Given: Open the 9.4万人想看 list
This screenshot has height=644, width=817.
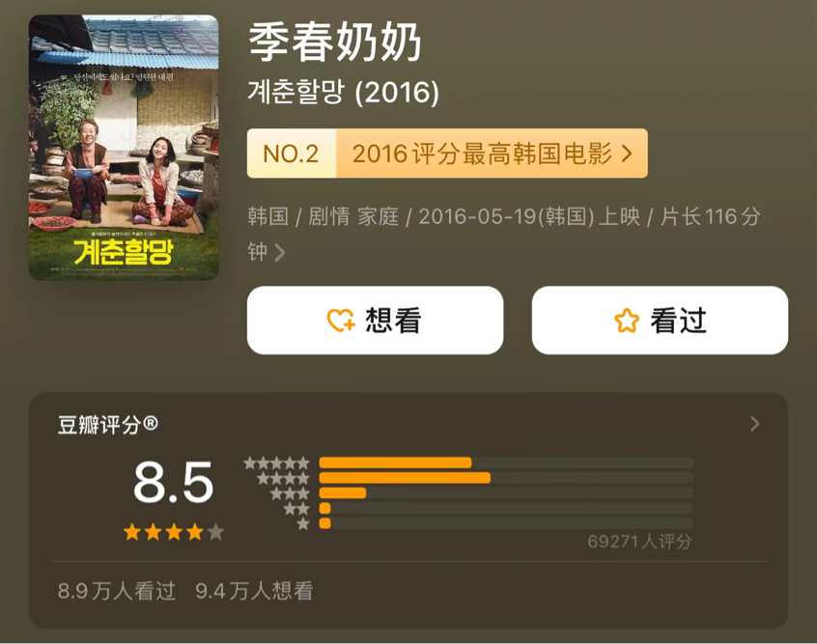Looking at the screenshot, I should pos(254,591).
